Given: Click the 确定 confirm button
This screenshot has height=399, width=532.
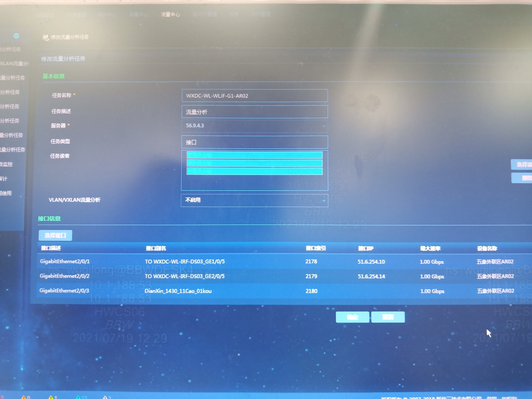Looking at the screenshot, I should (352, 317).
